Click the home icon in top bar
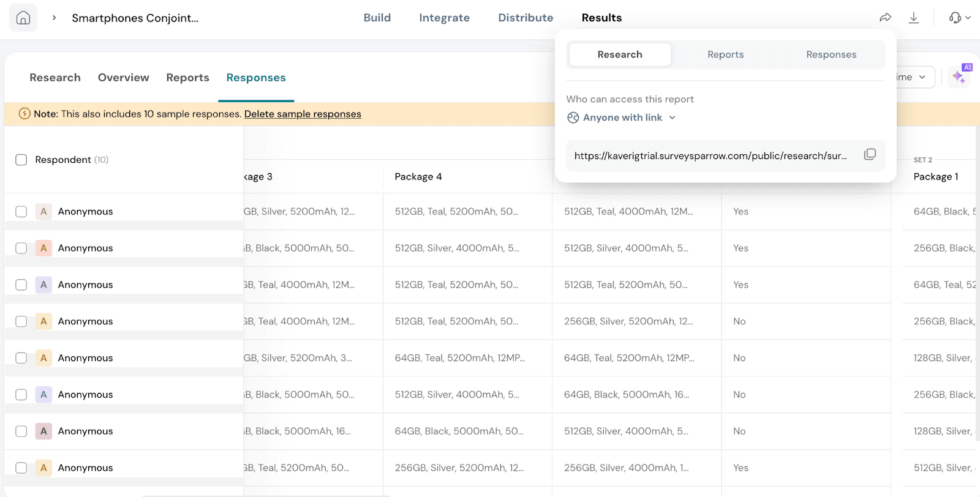The width and height of the screenshot is (980, 497). 23,18
